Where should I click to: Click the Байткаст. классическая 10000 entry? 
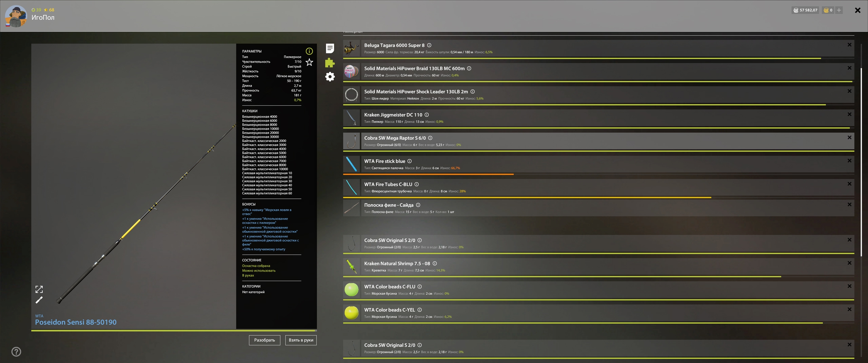click(265, 169)
